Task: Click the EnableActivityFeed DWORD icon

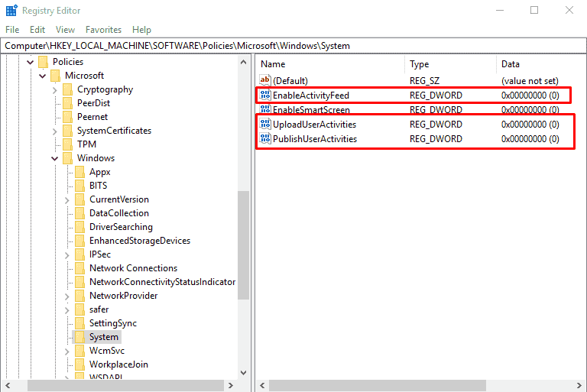Action: 265,95
